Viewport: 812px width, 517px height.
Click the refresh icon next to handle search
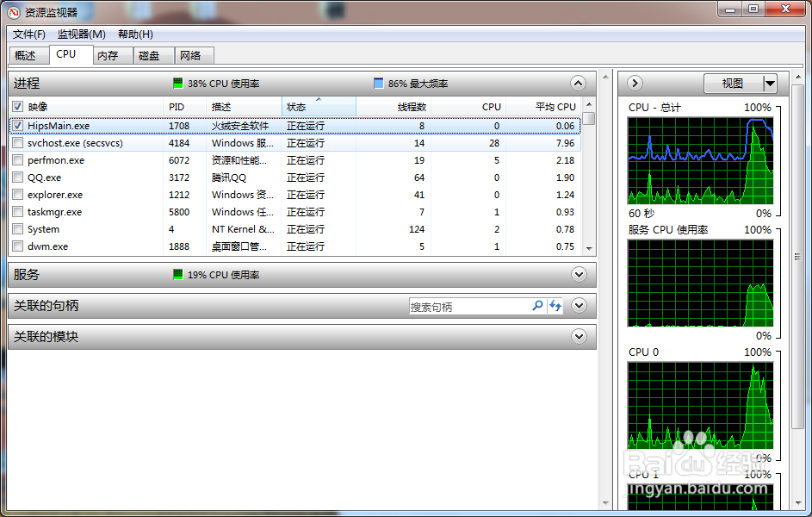(x=555, y=306)
